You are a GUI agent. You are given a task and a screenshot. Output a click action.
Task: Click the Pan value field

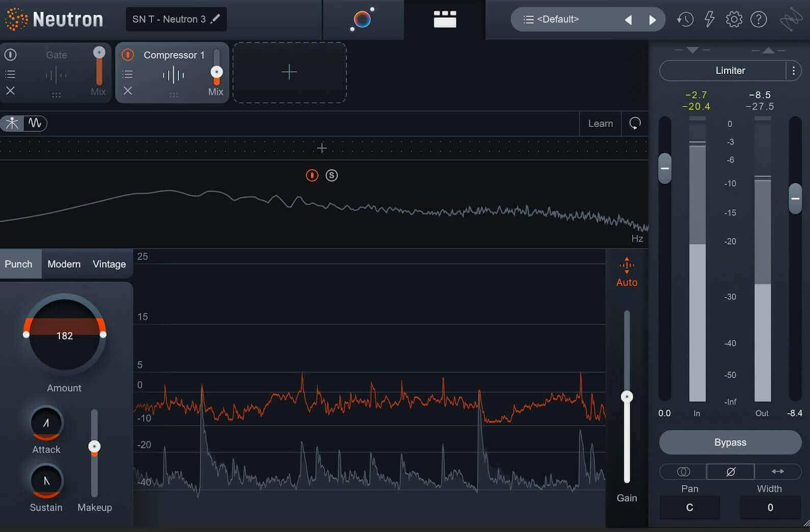(x=690, y=508)
